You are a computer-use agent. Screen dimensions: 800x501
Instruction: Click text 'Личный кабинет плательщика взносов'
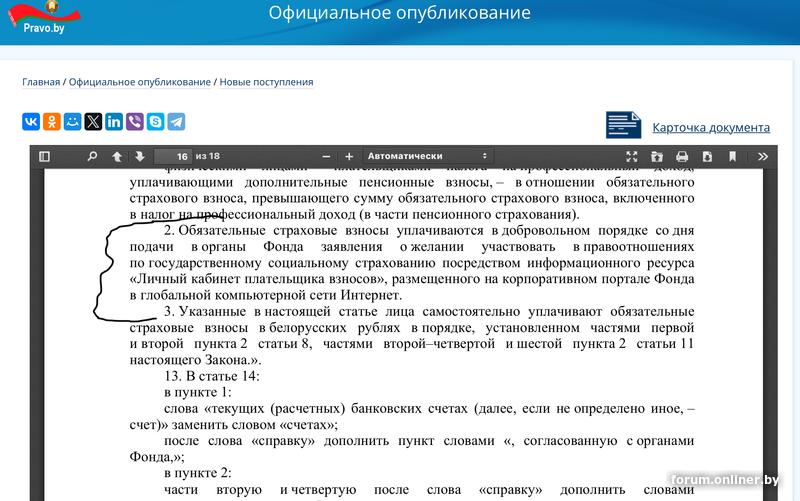tap(257, 279)
